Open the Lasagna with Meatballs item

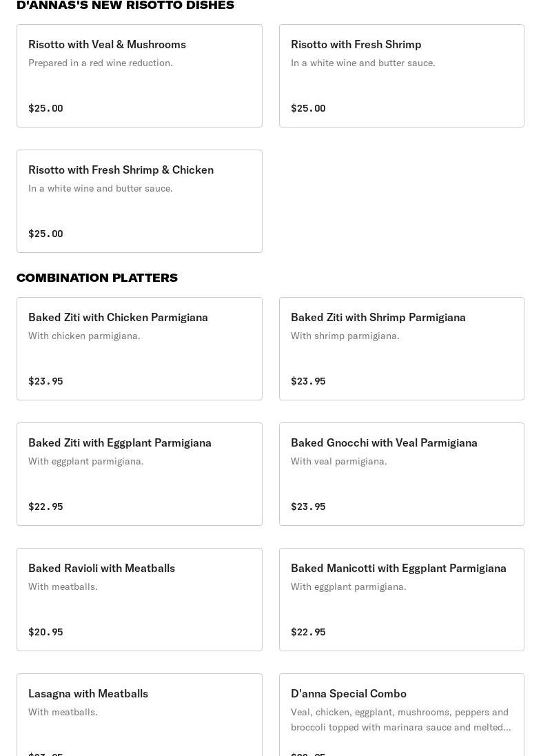[139, 717]
